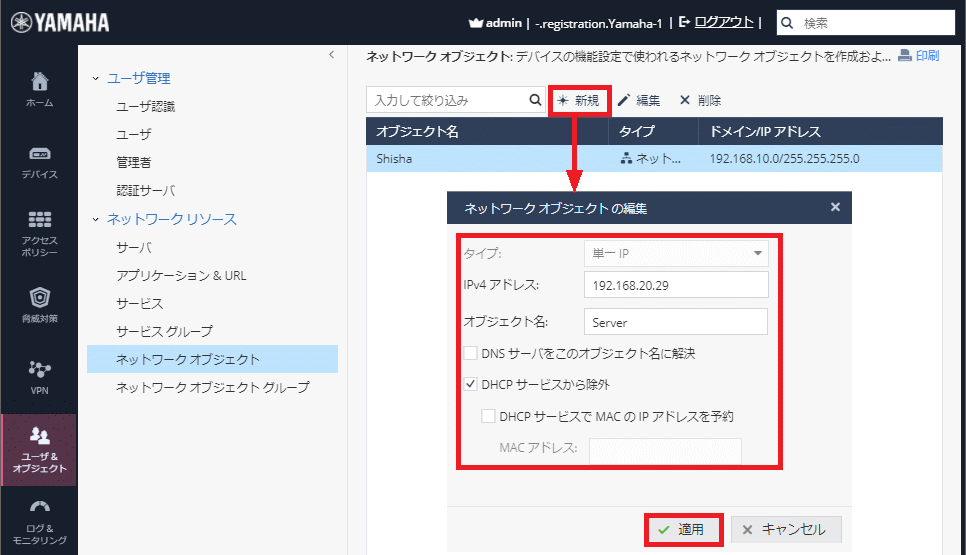Select サービス グループ menu item
The height and width of the screenshot is (555, 966).
pyautogui.click(x=164, y=331)
